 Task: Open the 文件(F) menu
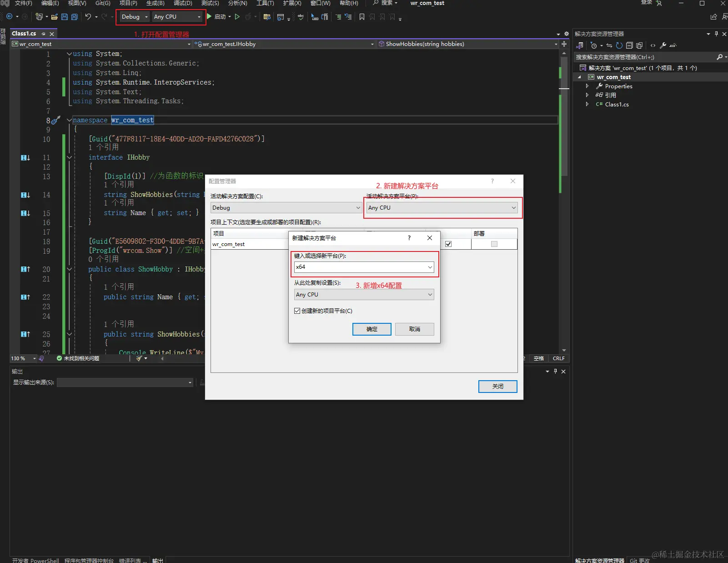24,3
